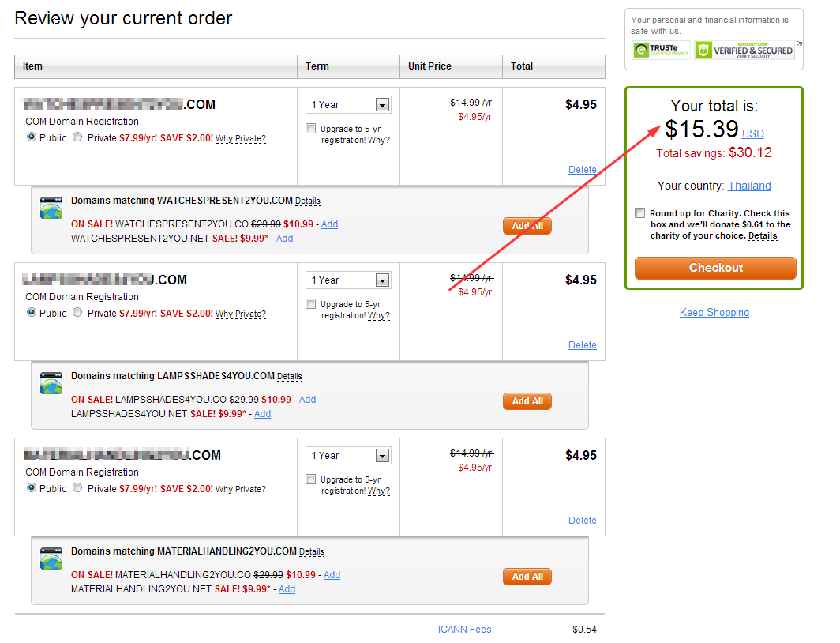Delete the first domain from the order

coord(582,170)
